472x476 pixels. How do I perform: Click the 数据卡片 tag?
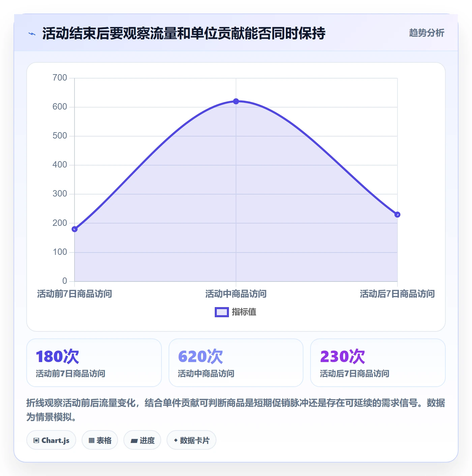click(191, 440)
